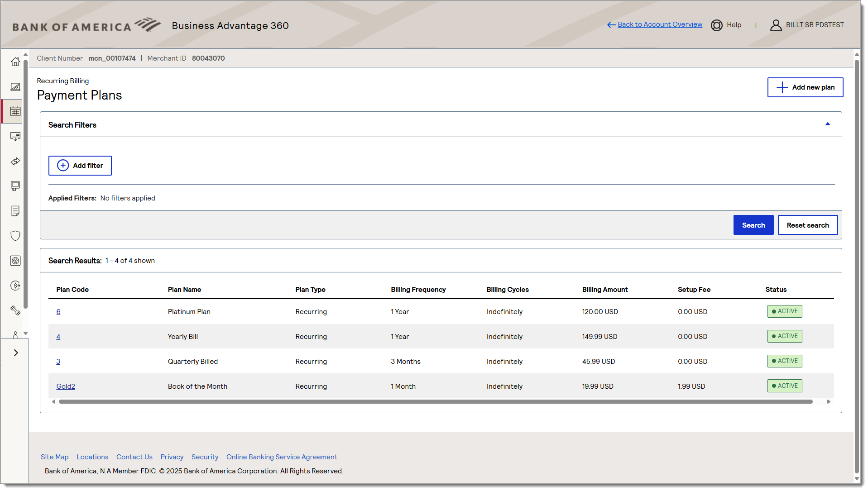The image size is (868, 491).
Task: Click the sidebar scroll down arrow
Action: point(26,334)
